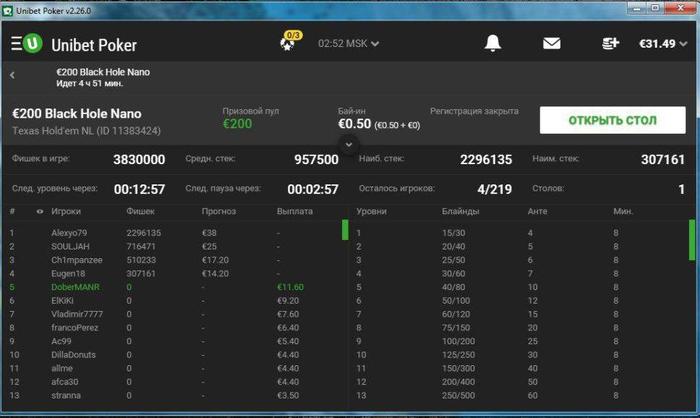Screen dimensions: 700x418
Task: Click the largest stack value 2296135
Action: [x=486, y=159]
